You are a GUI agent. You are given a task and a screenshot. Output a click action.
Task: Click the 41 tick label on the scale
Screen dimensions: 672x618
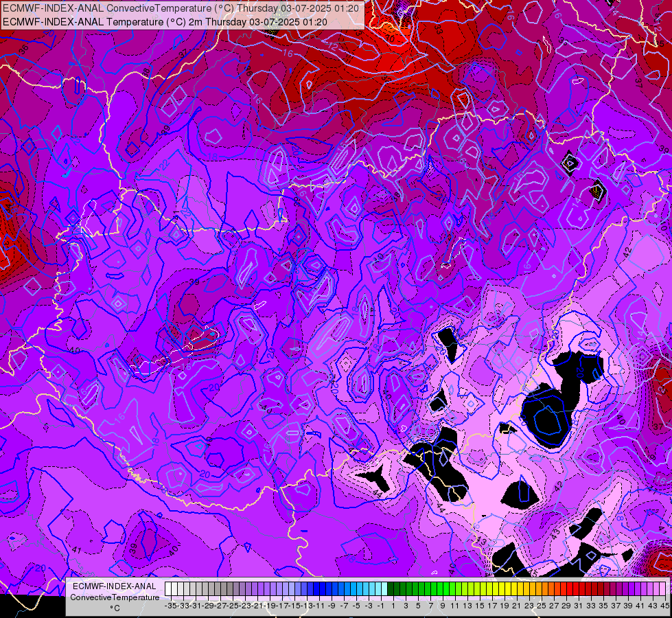(640, 606)
